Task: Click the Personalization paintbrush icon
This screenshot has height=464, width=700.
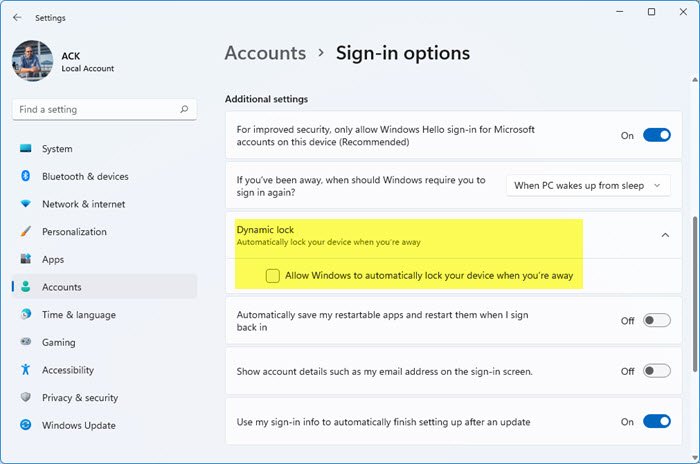Action: tap(26, 232)
